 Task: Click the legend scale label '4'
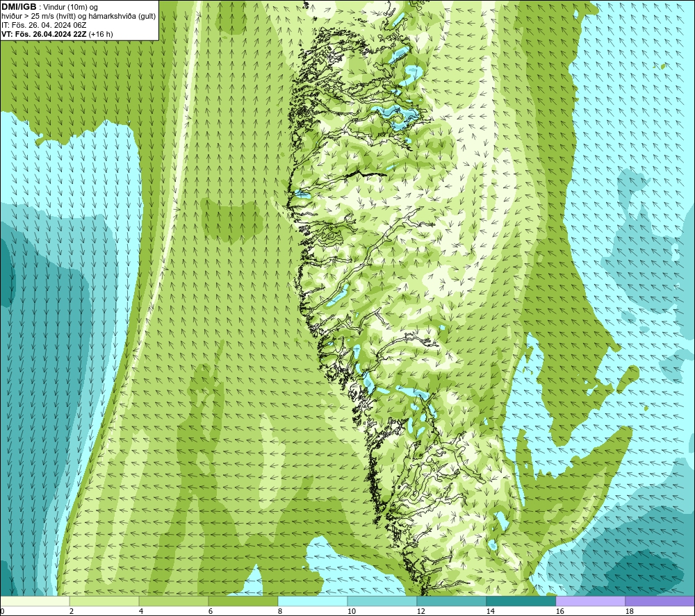(141, 612)
